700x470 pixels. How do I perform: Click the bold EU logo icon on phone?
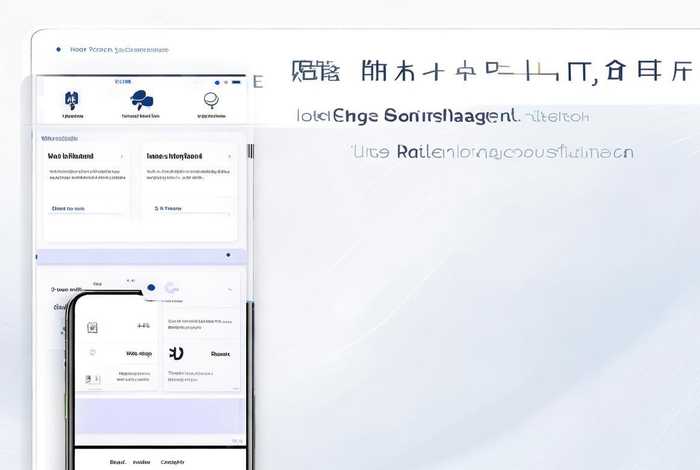[x=176, y=353]
